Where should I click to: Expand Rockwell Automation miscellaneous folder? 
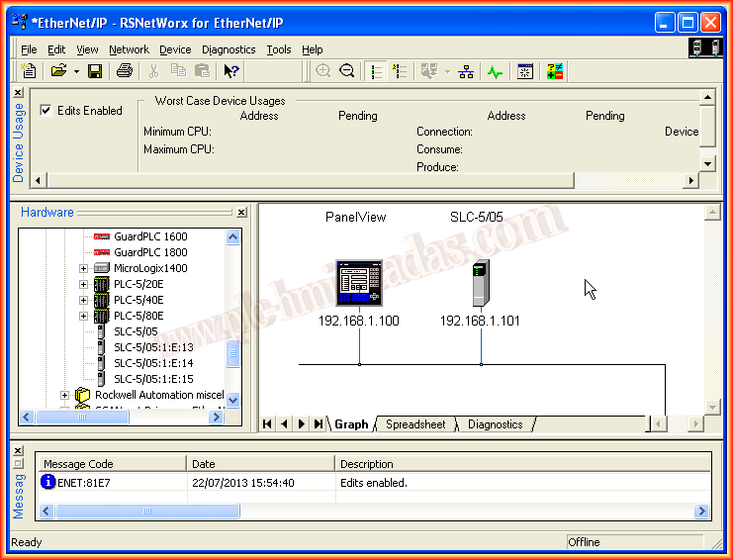click(66, 395)
